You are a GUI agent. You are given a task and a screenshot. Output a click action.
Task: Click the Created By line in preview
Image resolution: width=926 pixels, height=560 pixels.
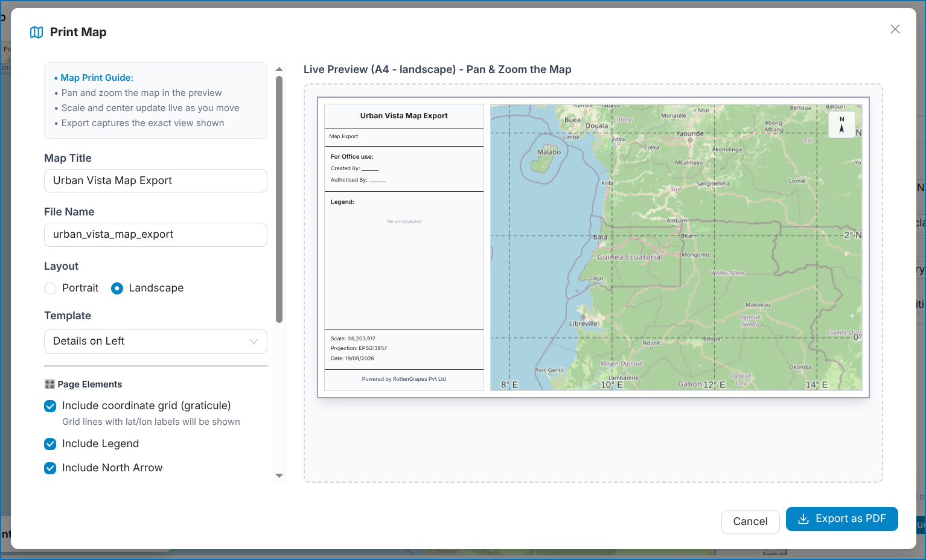tap(354, 168)
